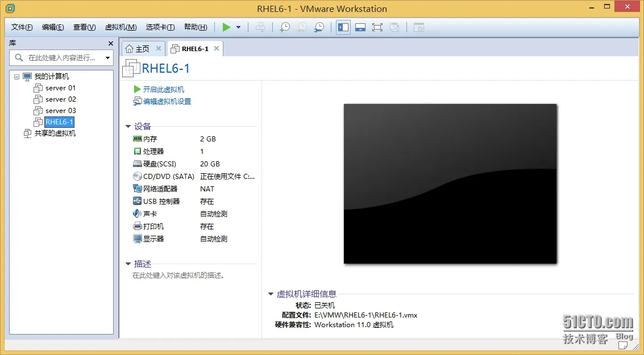The image size is (644, 355).
Task: Select server 03 in the library
Action: click(x=60, y=111)
